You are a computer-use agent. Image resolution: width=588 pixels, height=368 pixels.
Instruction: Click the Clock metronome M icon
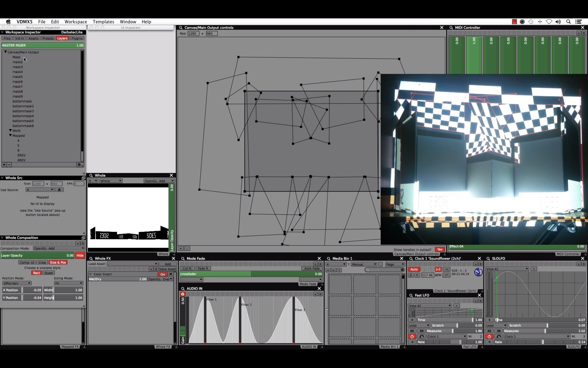tap(478, 272)
